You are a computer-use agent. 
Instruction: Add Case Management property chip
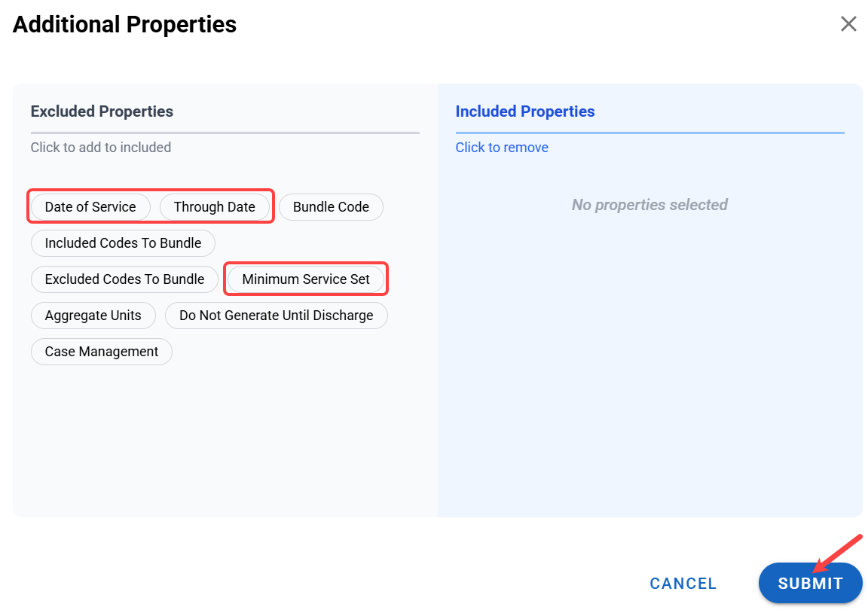point(101,352)
